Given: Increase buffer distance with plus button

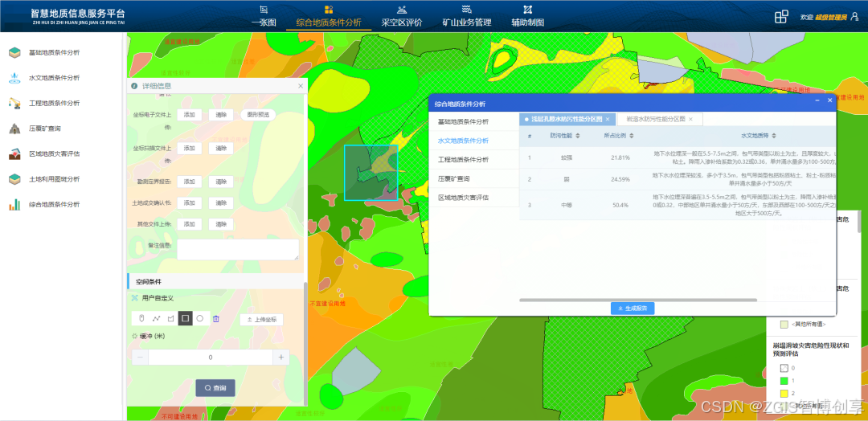Looking at the screenshot, I should [280, 358].
